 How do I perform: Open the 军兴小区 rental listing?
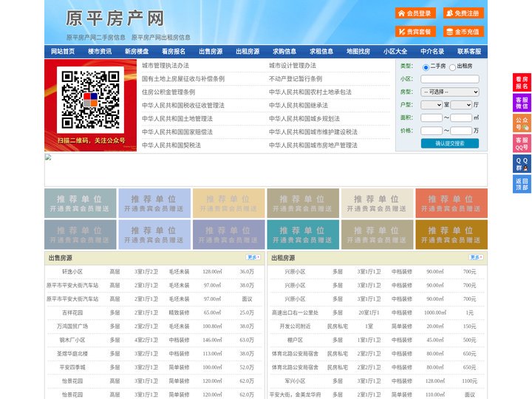[295, 381]
